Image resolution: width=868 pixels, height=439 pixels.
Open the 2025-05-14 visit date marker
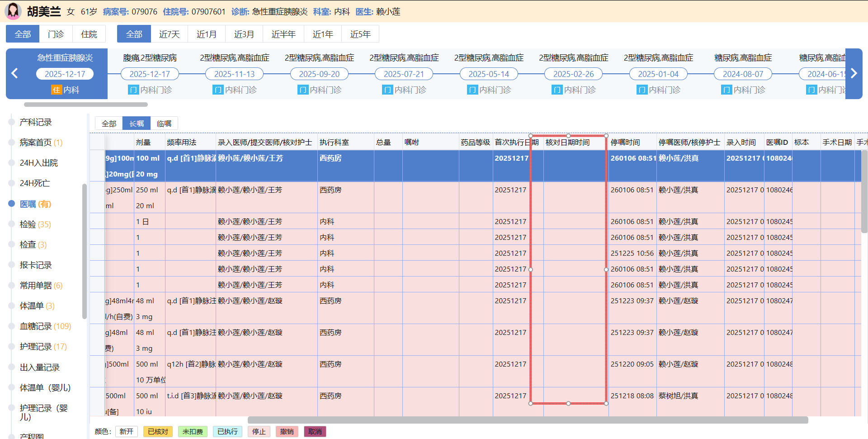(x=489, y=74)
